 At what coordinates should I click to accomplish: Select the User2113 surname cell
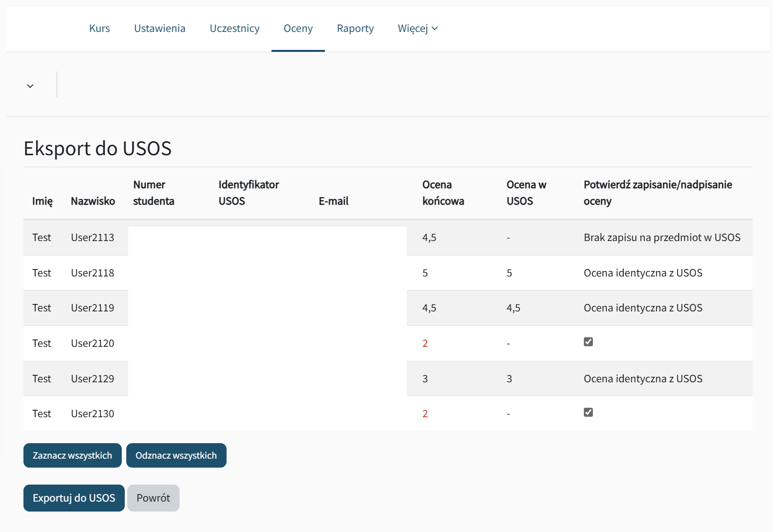point(92,238)
